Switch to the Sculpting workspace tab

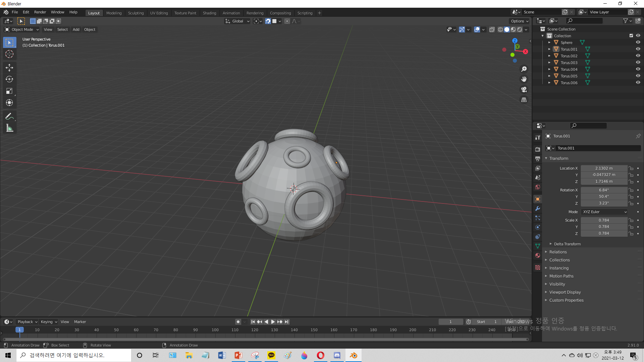pos(136,13)
